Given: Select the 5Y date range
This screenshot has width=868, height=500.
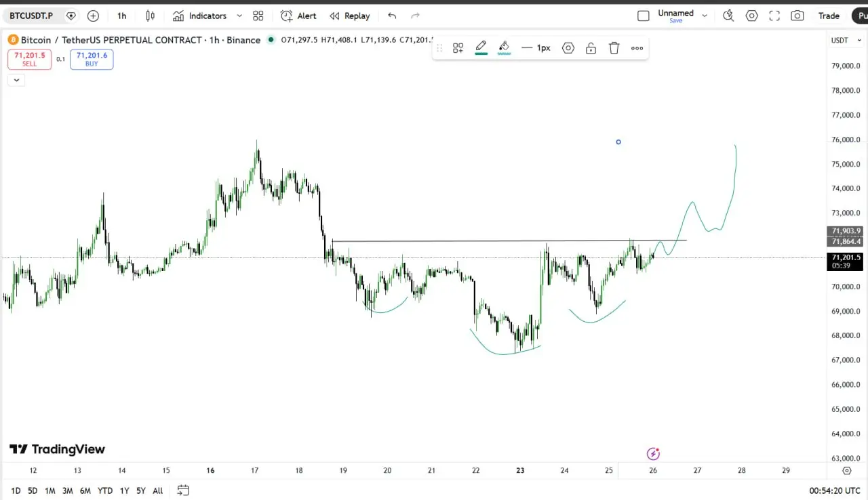Looking at the screenshot, I should 141,491.
